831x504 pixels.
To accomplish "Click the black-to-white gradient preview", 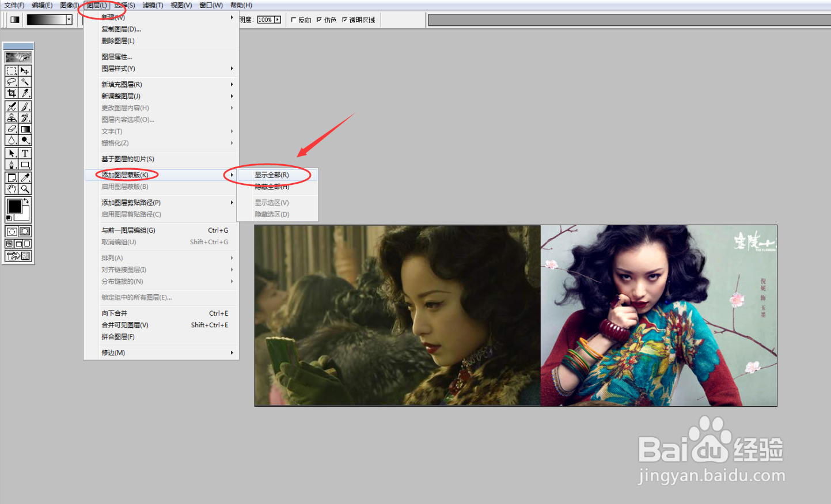I will (46, 20).
